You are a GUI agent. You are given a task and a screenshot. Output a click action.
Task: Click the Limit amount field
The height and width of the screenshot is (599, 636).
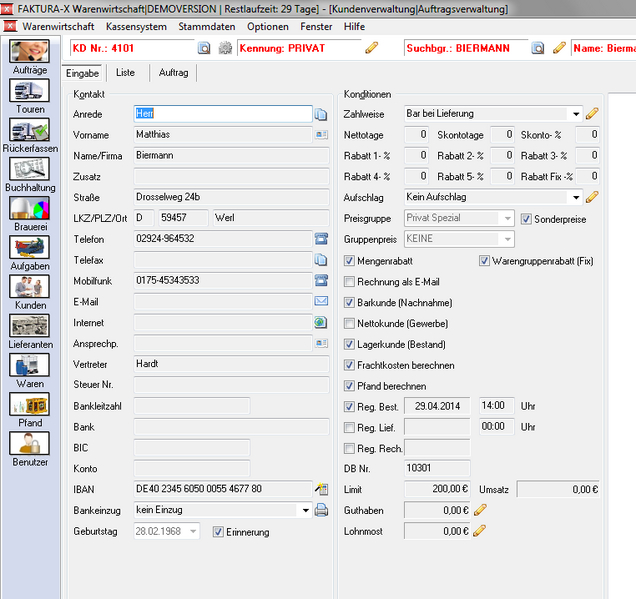pyautogui.click(x=437, y=489)
